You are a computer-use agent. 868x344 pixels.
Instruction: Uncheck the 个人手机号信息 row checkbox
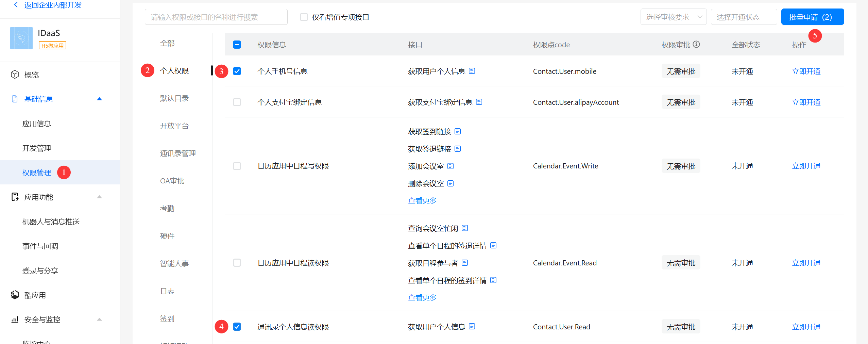pos(237,71)
